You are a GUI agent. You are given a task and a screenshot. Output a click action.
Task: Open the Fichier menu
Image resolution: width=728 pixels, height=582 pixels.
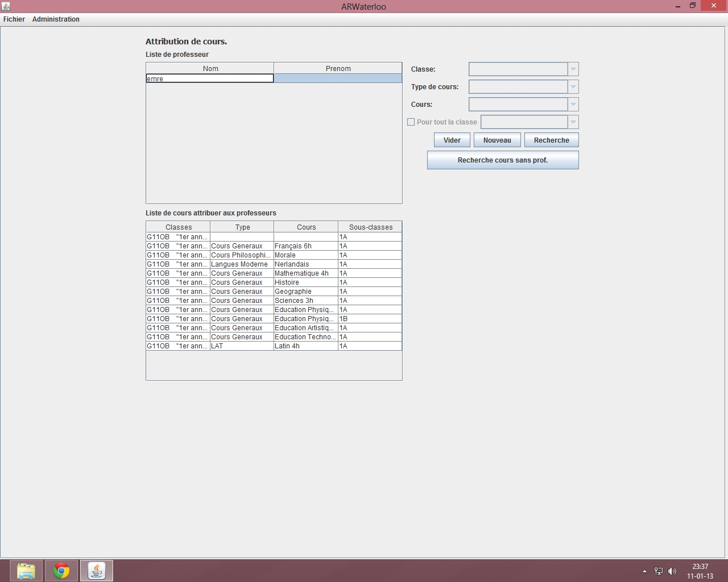coord(14,19)
